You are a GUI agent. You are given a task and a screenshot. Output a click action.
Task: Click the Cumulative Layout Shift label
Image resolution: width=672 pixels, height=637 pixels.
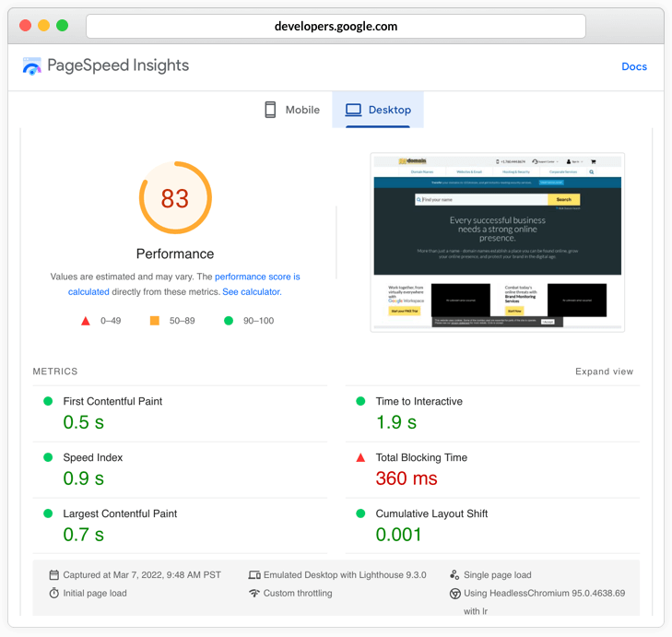point(431,513)
